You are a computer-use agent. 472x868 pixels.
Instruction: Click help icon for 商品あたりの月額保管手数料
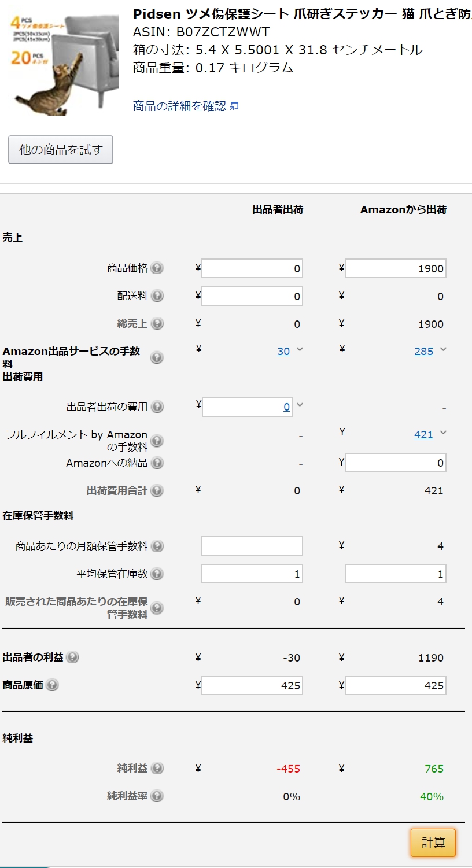point(157,546)
